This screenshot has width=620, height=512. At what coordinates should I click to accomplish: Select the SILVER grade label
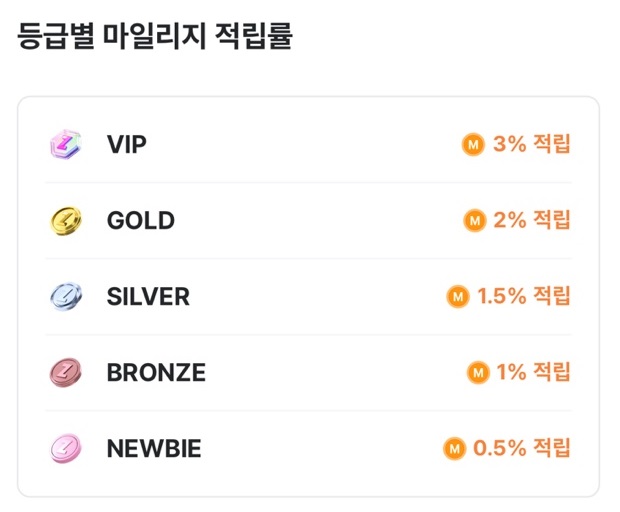point(148,297)
